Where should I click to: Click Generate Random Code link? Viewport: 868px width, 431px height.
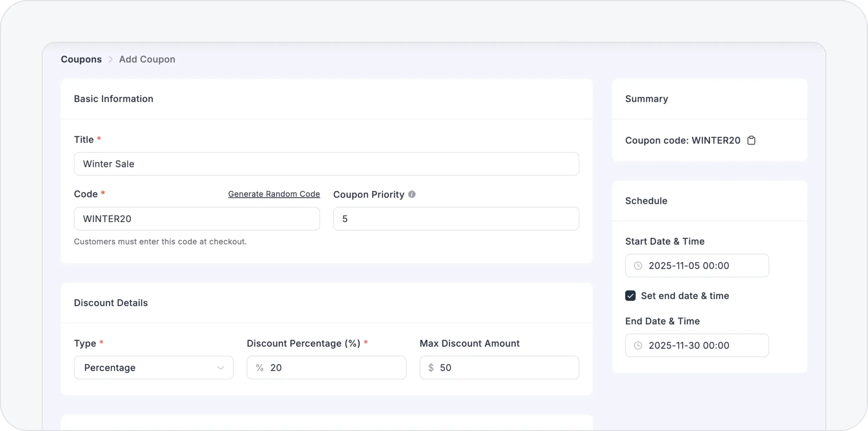(274, 194)
